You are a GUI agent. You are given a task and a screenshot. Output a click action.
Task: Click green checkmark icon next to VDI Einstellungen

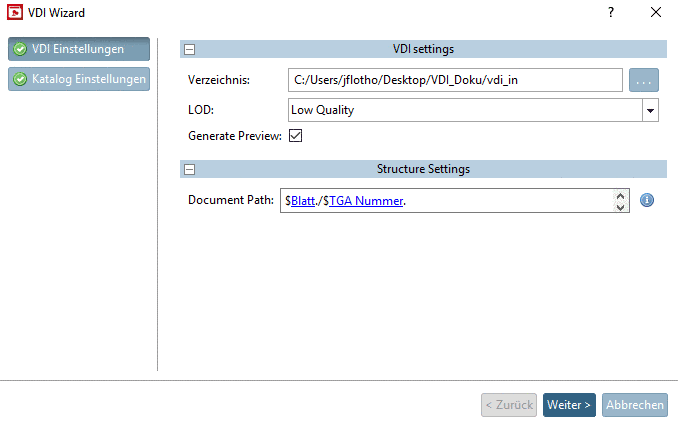(20, 49)
